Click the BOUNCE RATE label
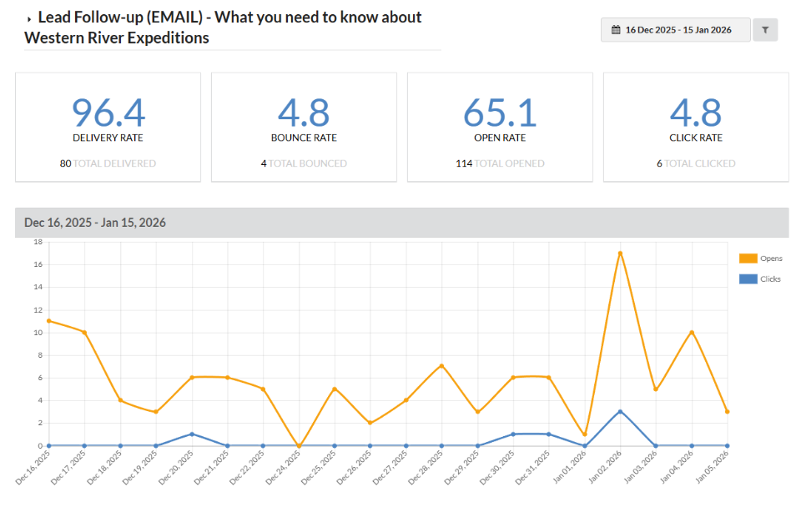Viewport: 791px width, 532px height. tap(304, 138)
